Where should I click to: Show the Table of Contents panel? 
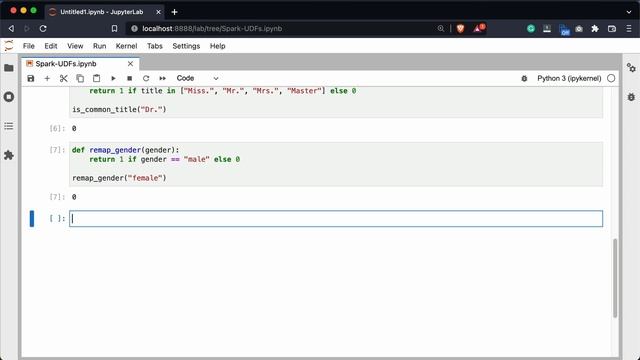click(x=9, y=126)
